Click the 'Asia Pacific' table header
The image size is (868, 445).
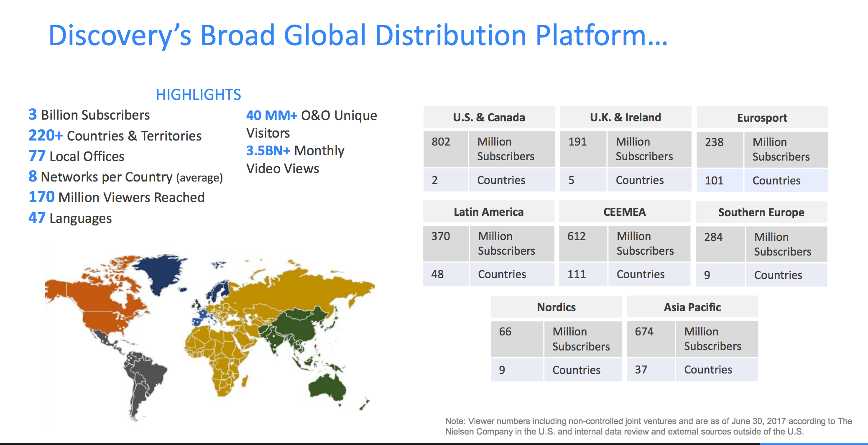692,307
